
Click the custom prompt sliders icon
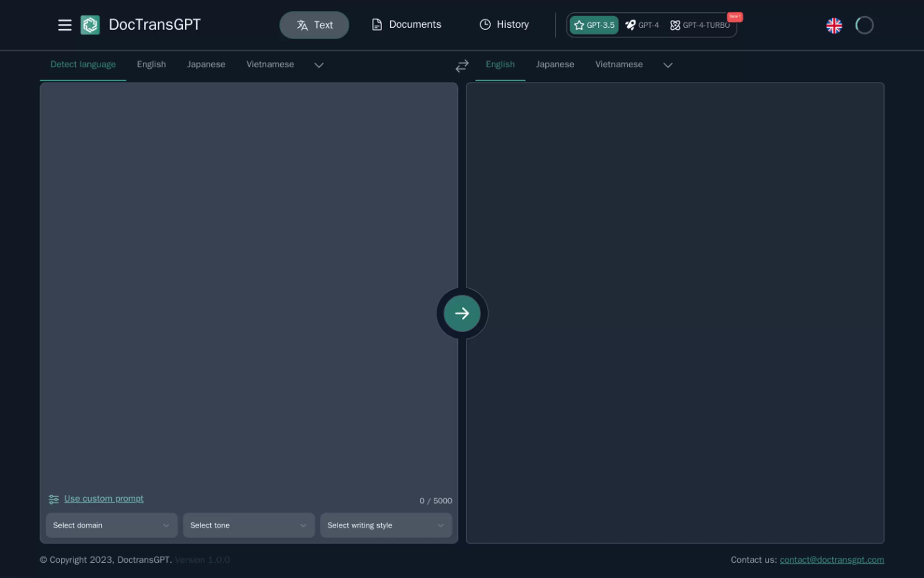coord(54,499)
